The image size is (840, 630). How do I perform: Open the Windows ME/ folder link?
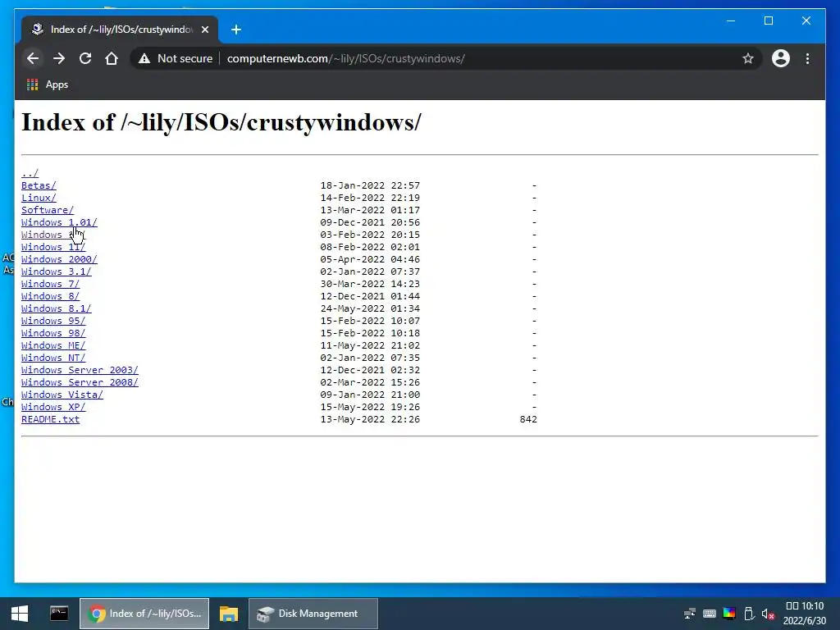53,345
